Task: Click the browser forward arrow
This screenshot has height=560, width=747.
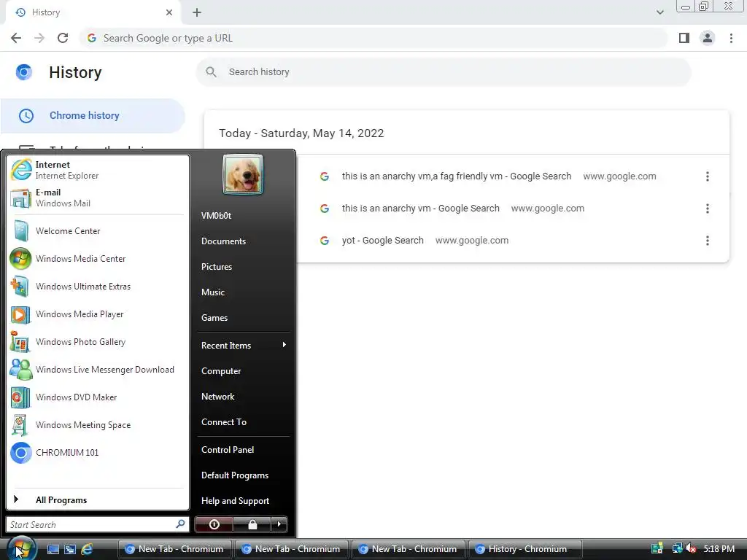Action: (39, 38)
